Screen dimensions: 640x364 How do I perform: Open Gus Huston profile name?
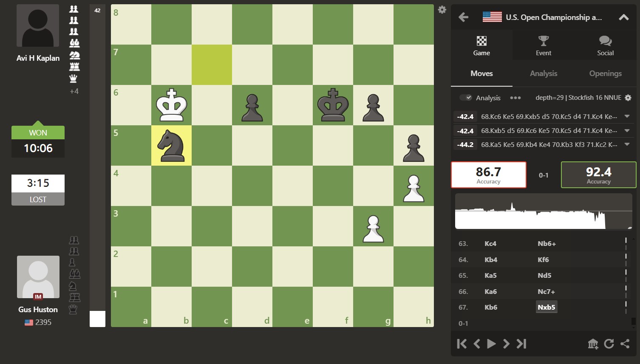(x=38, y=310)
